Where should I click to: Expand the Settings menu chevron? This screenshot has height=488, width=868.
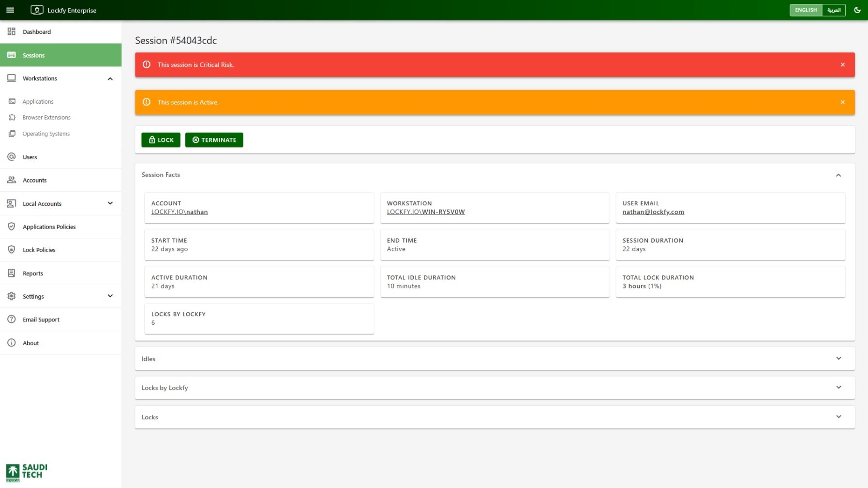110,296
